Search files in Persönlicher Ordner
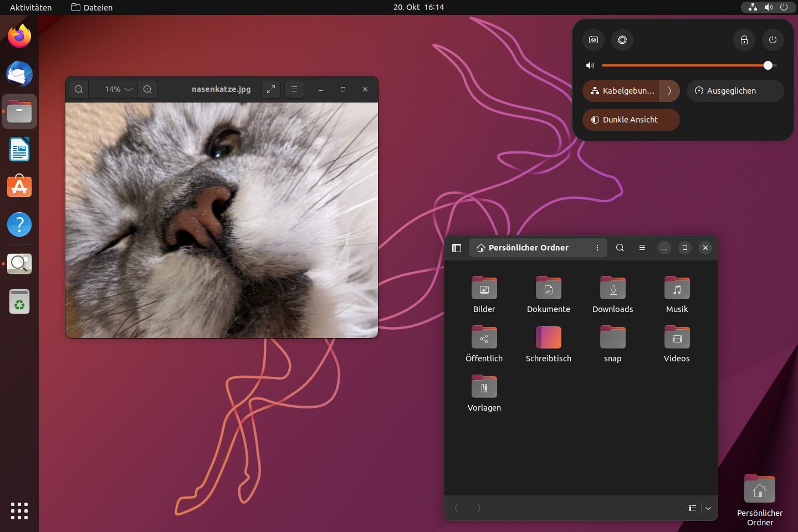Image resolution: width=798 pixels, height=532 pixels. coord(620,248)
